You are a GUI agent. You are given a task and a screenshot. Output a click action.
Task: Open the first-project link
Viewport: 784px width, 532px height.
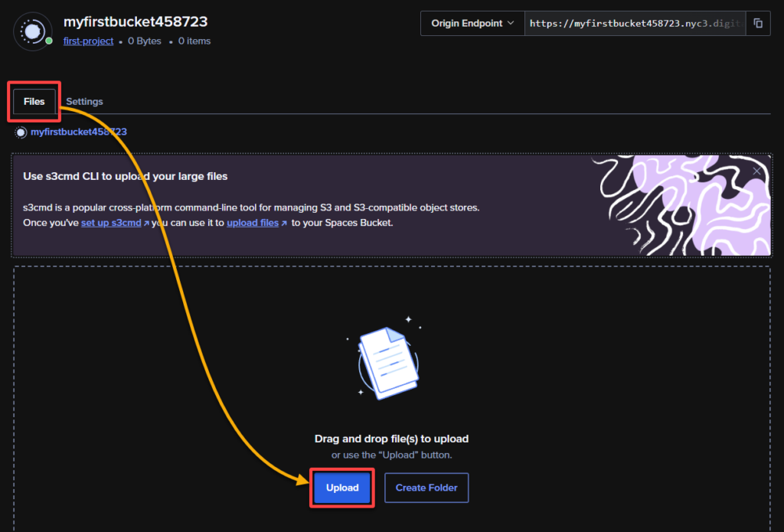tap(89, 41)
